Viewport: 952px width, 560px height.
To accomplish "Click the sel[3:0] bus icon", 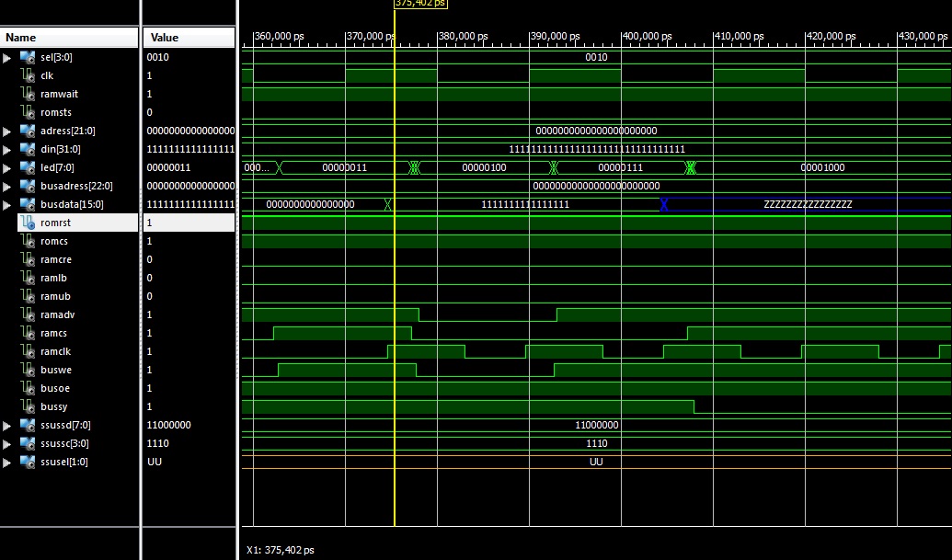I will [28, 57].
